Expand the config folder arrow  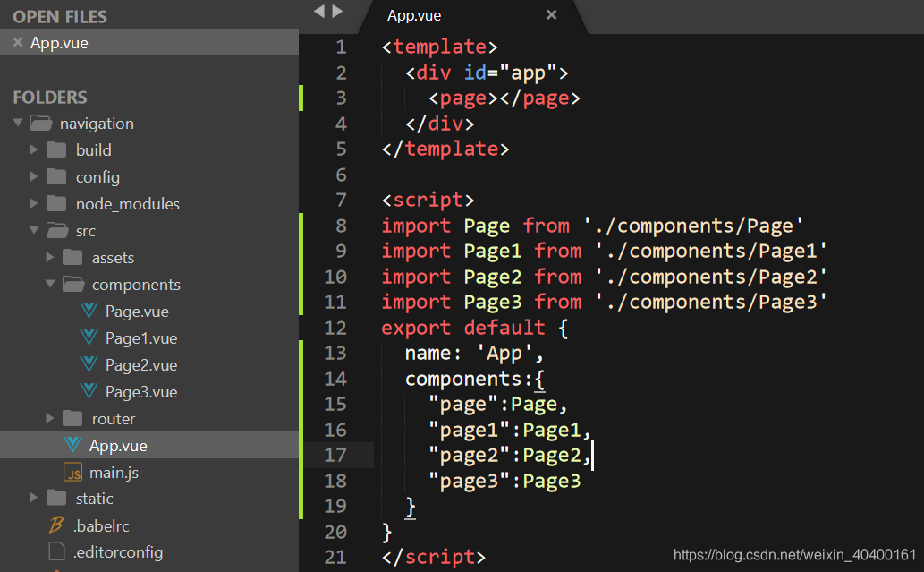pos(34,176)
